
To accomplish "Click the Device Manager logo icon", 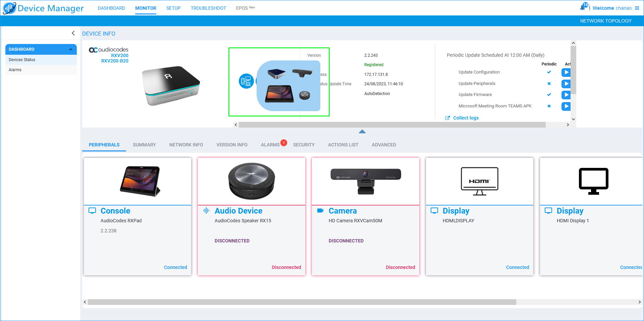I will pos(9,8).
